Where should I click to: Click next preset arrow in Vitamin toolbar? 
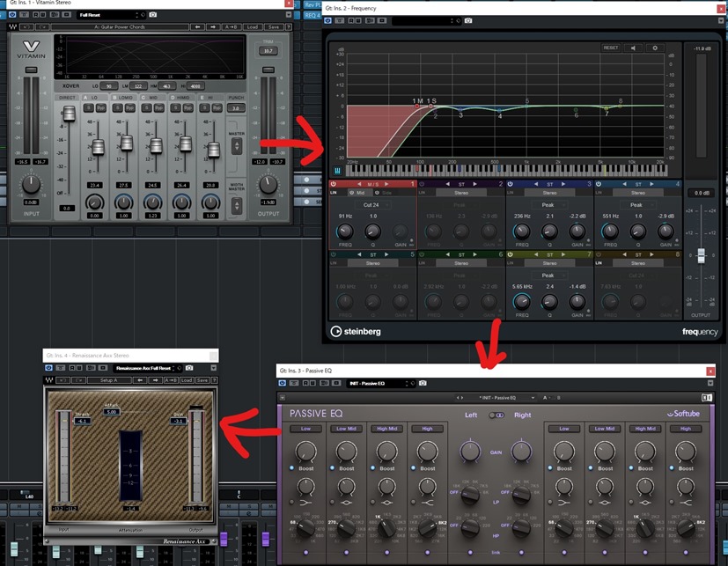214,27
